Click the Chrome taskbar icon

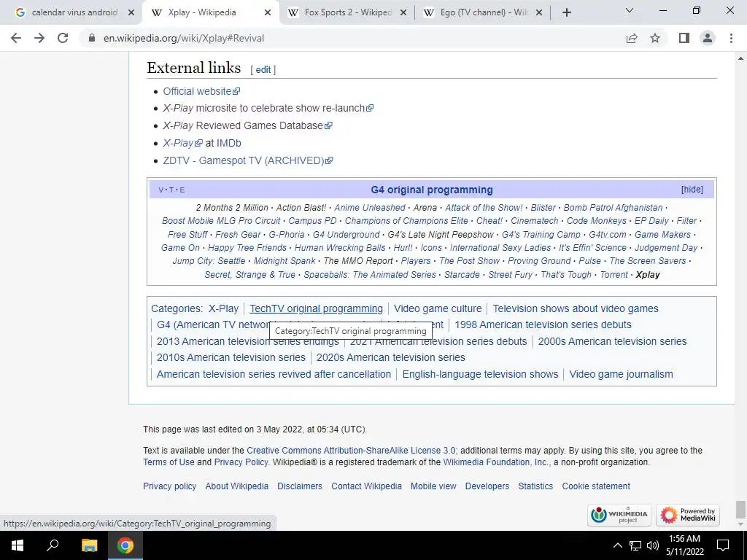click(x=125, y=545)
